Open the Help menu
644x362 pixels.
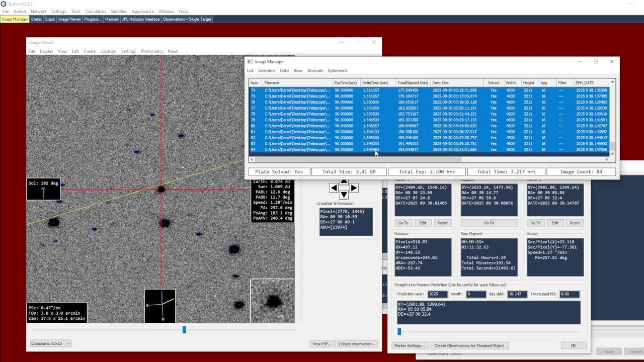click(x=183, y=12)
